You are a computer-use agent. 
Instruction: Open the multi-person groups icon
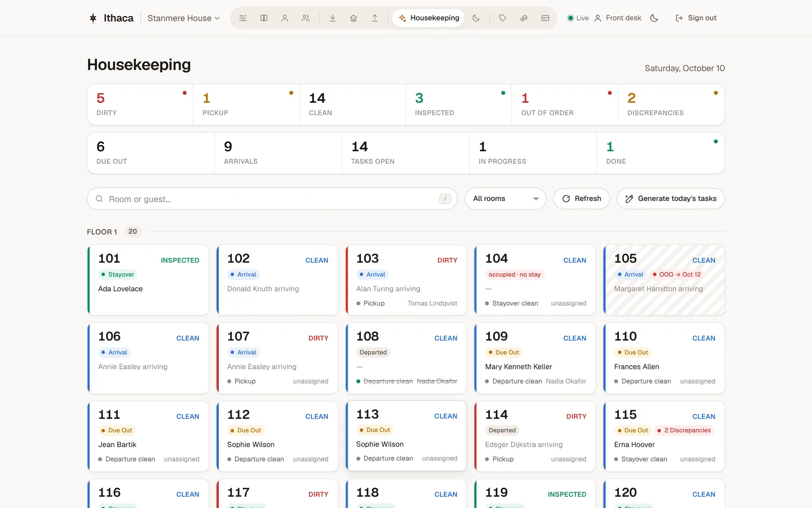pyautogui.click(x=306, y=18)
